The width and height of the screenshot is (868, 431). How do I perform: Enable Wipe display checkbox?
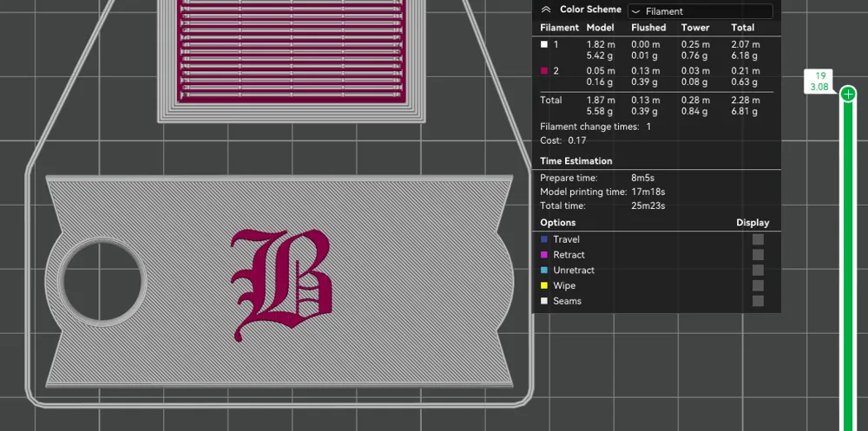(758, 285)
